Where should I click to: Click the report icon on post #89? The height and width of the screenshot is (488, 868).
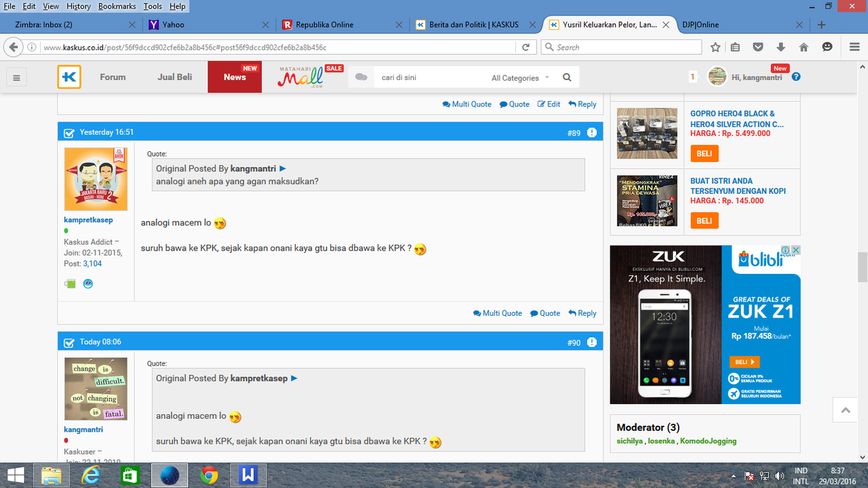tap(592, 132)
